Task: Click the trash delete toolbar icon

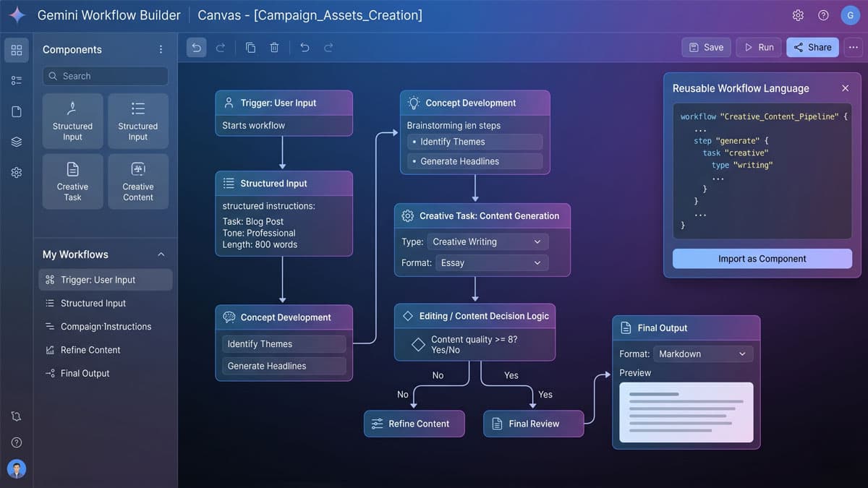Action: point(274,47)
